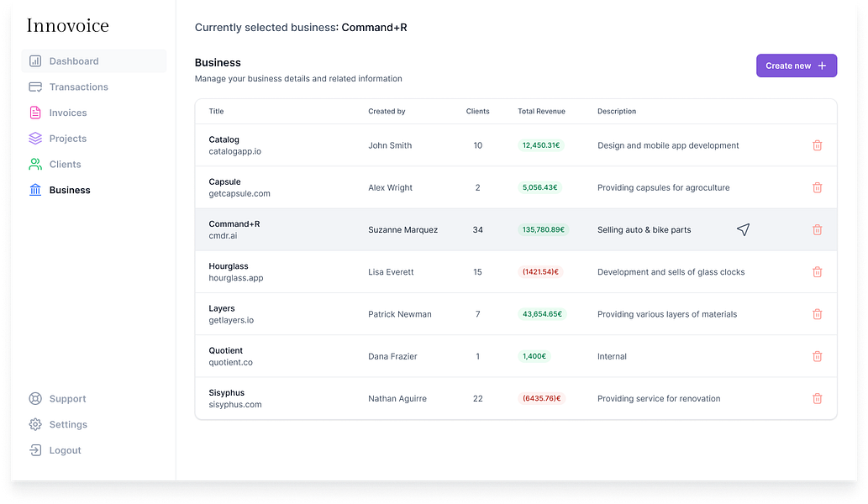Click the Create new button

coord(796,66)
